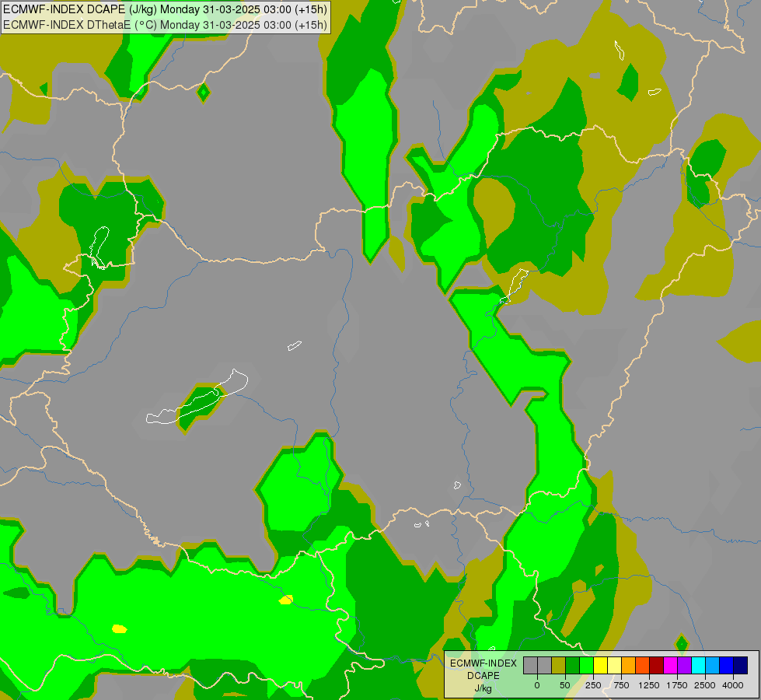Pick the orange legend swatch

tap(629, 665)
